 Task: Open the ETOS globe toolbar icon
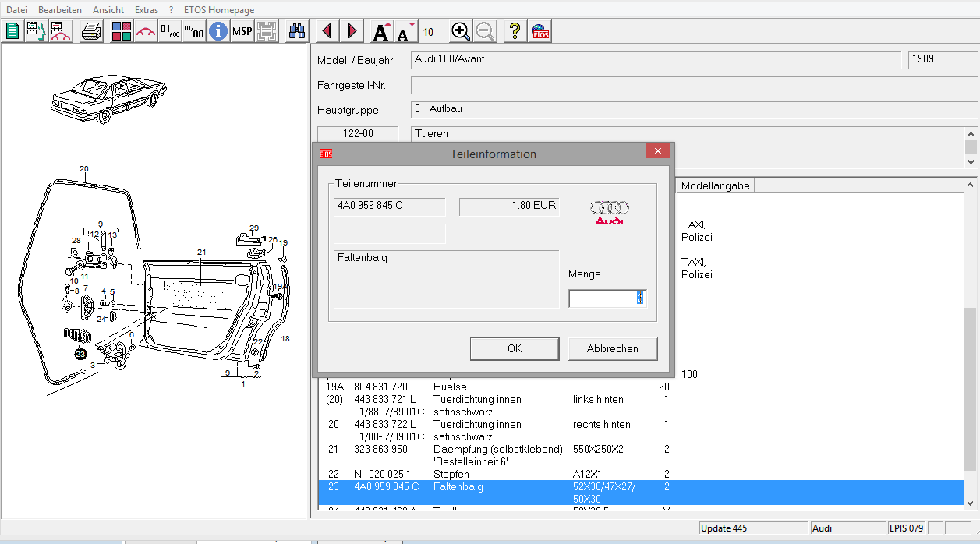tap(540, 31)
